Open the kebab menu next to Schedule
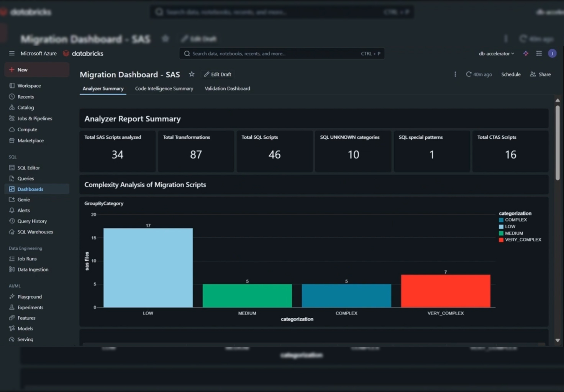The image size is (564, 392). (455, 74)
